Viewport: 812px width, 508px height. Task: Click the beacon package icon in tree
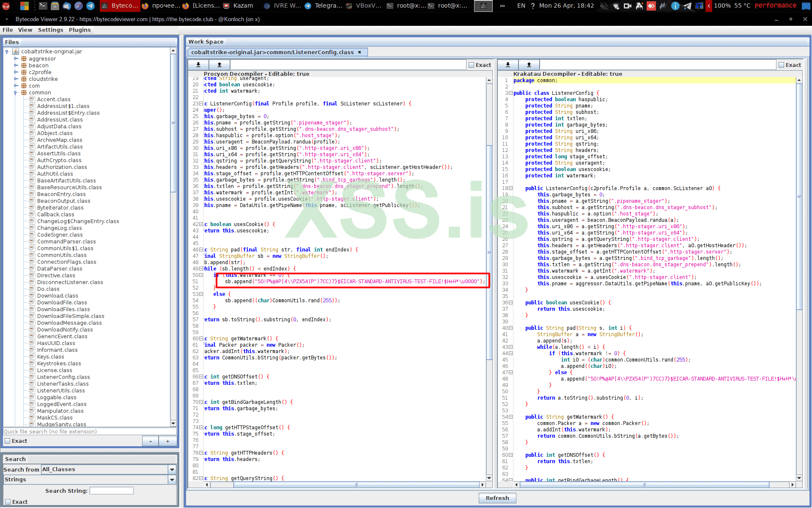24,66
